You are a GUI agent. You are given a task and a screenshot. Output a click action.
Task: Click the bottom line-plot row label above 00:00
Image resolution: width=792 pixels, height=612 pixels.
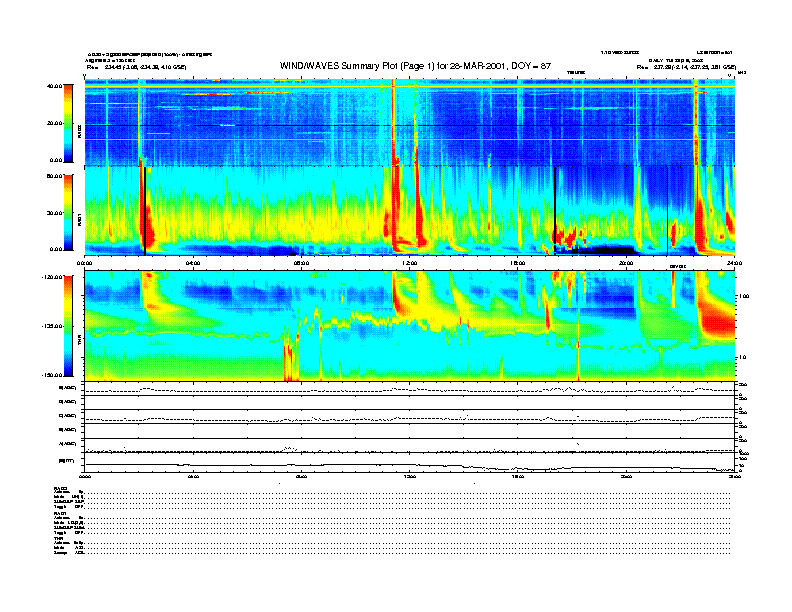[67, 461]
